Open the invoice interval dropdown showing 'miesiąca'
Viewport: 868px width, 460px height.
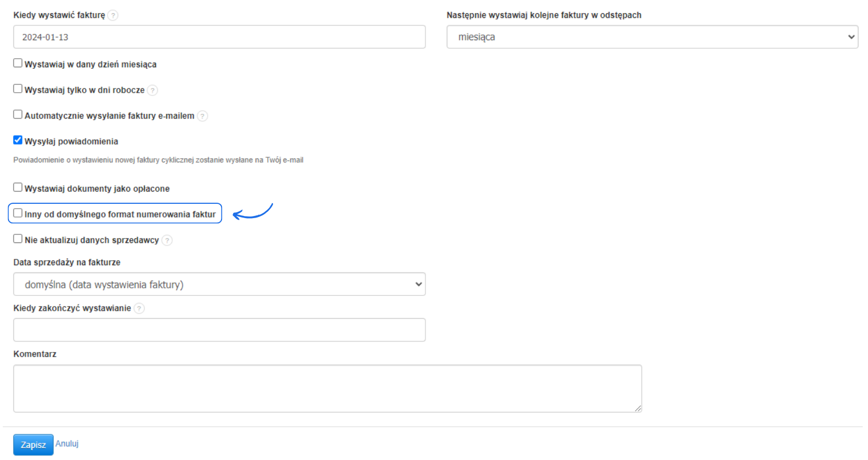point(652,37)
